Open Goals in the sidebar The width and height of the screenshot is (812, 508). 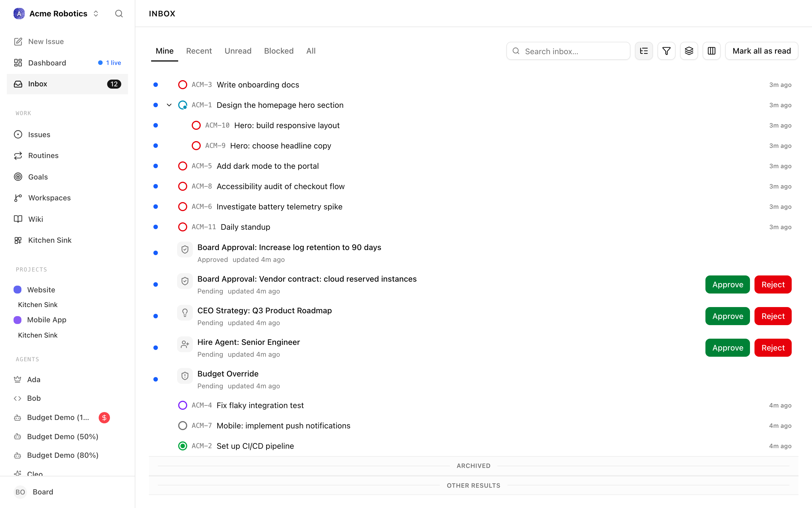(67, 177)
